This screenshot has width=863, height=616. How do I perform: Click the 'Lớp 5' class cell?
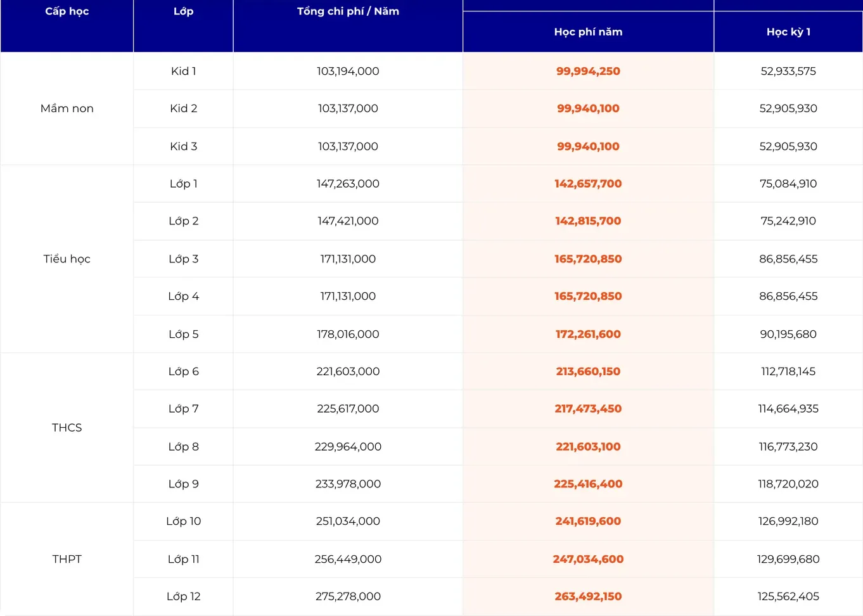coord(183,334)
